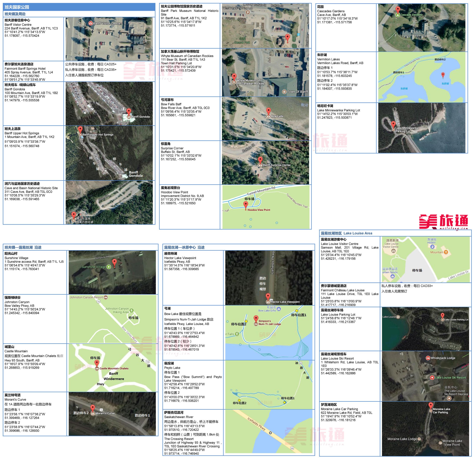This screenshot has height=460, width=476.
Task: Click the Johnston Canyon Resort lodging icon
Action: pos(106,297)
